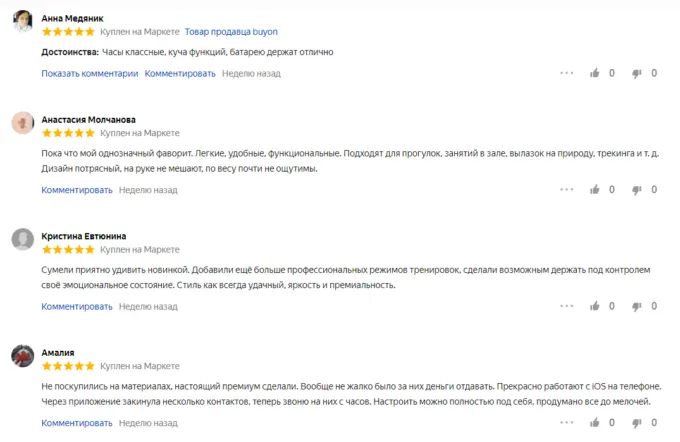Thumbs down Анастасия Молчанова's review

tap(637, 189)
